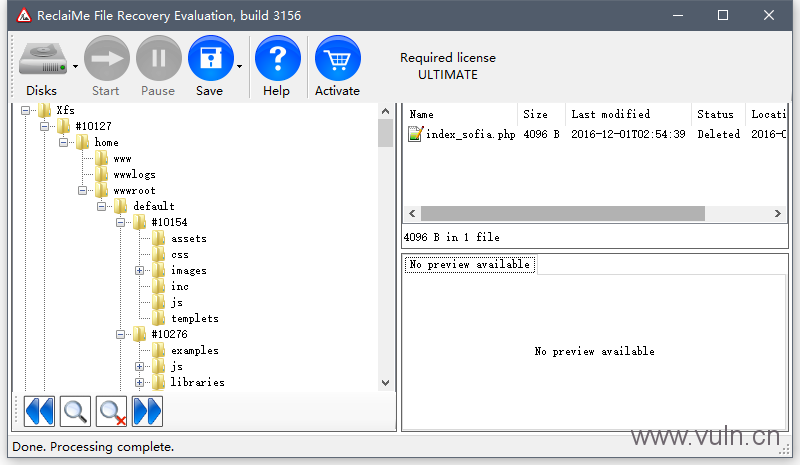The image size is (800, 465).
Task: Click the folder tree vertical scroll thumb
Action: 385,133
